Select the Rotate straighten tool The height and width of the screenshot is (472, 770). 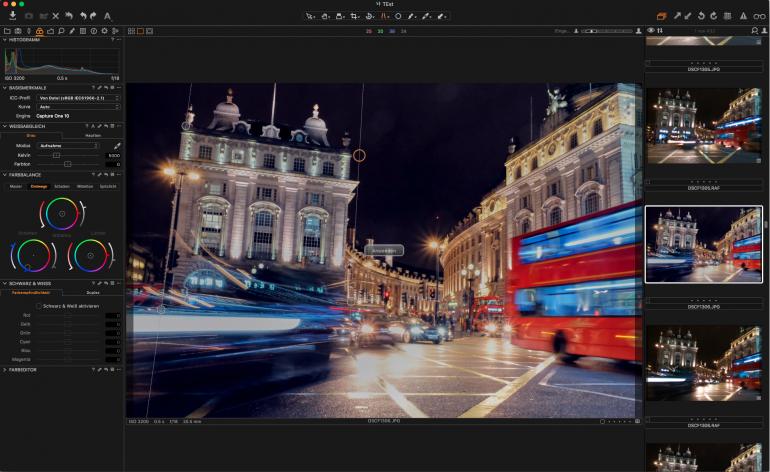(370, 16)
